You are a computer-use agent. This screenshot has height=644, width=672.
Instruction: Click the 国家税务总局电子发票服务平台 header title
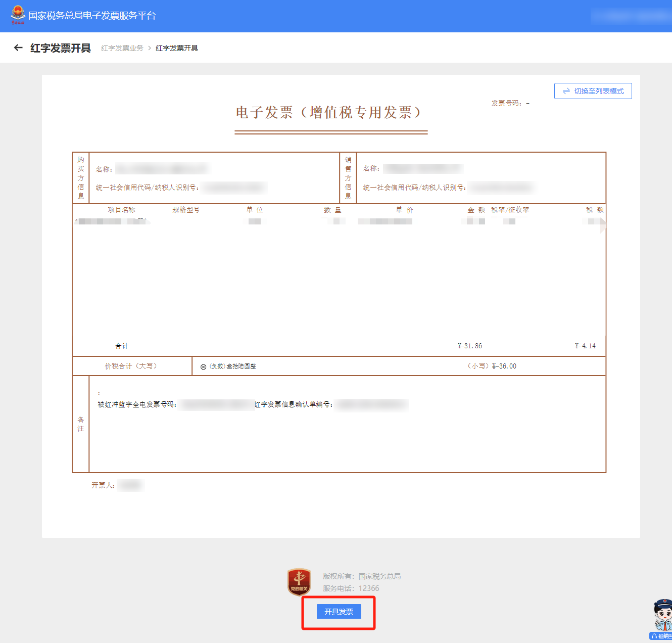coord(92,16)
